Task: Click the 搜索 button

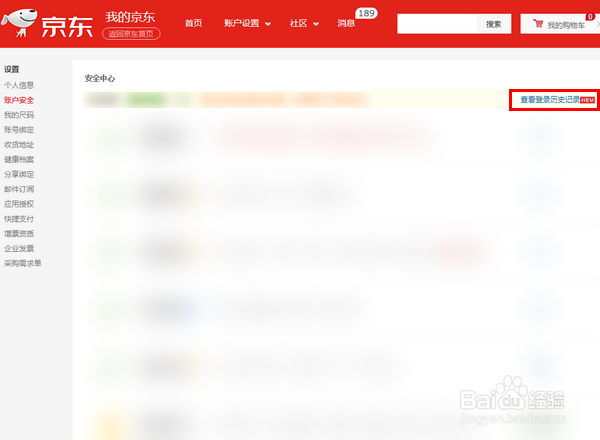Action: [494, 24]
